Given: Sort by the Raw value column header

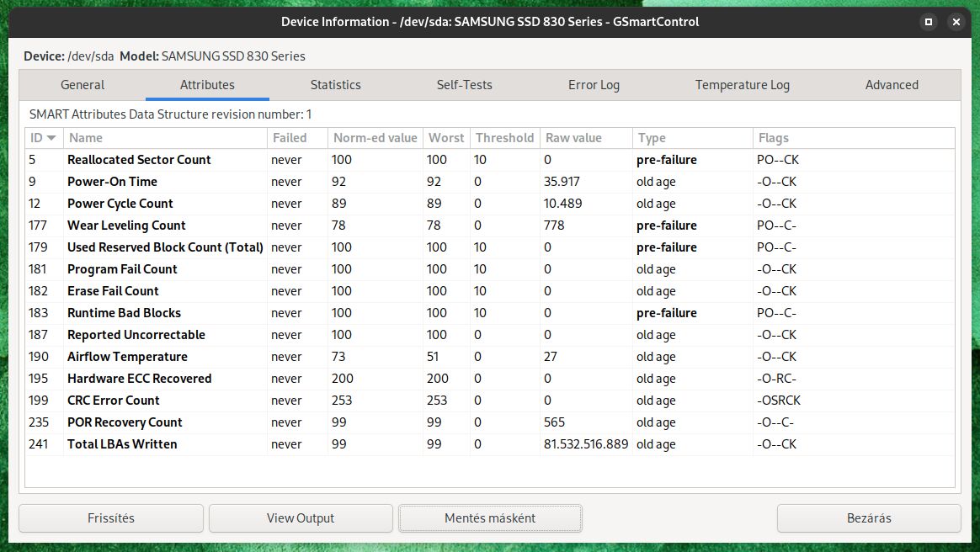Looking at the screenshot, I should tap(586, 138).
